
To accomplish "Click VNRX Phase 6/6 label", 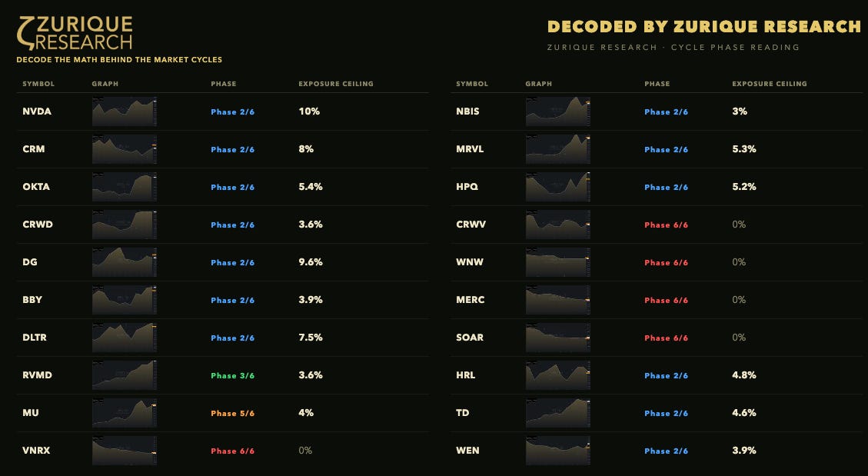I will click(232, 451).
